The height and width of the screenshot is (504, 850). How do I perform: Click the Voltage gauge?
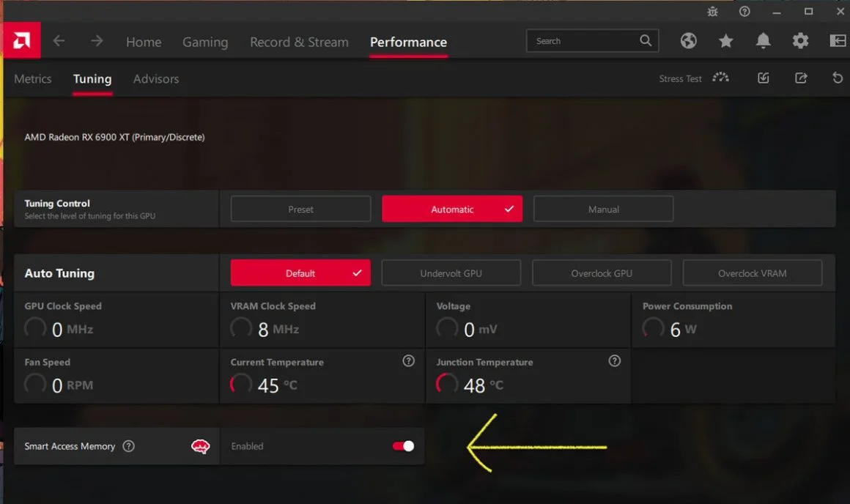point(447,328)
